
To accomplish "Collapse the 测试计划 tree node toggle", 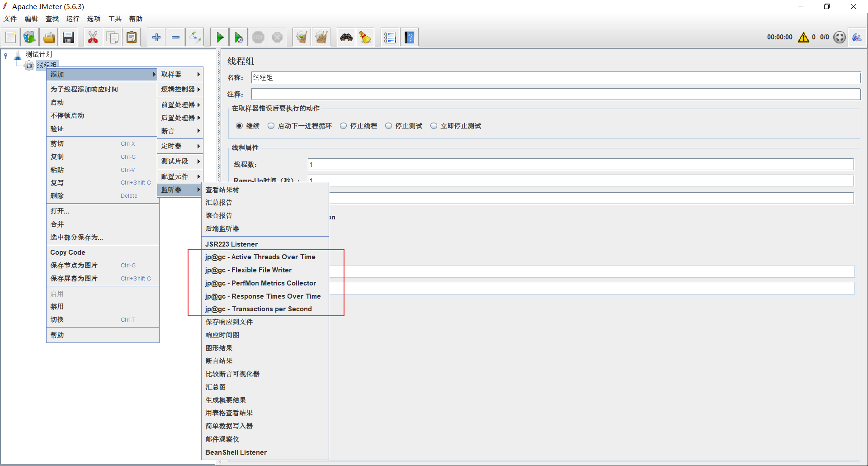I will 6,55.
